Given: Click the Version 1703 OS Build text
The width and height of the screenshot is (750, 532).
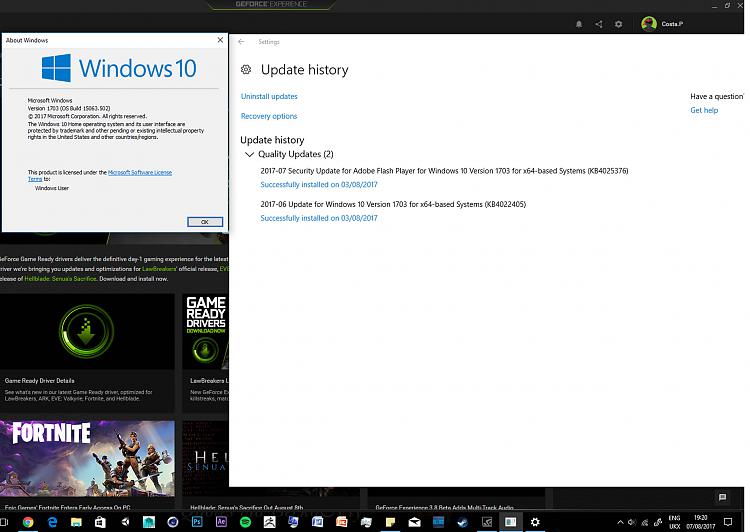Looking at the screenshot, I should (x=69, y=109).
